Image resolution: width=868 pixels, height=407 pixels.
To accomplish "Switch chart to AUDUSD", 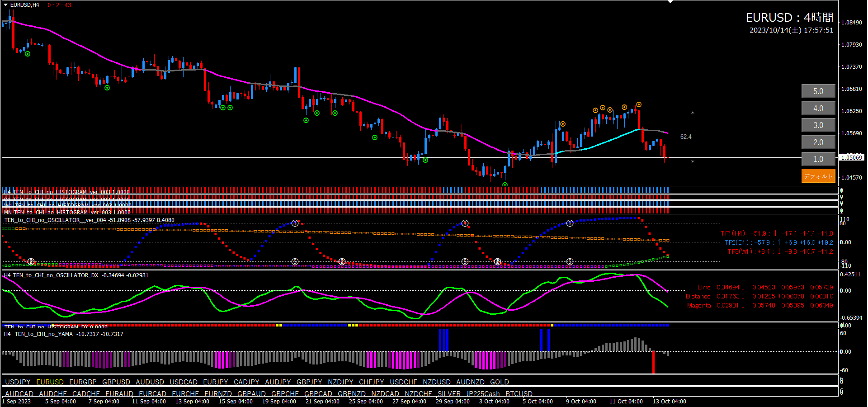I will click(x=150, y=382).
